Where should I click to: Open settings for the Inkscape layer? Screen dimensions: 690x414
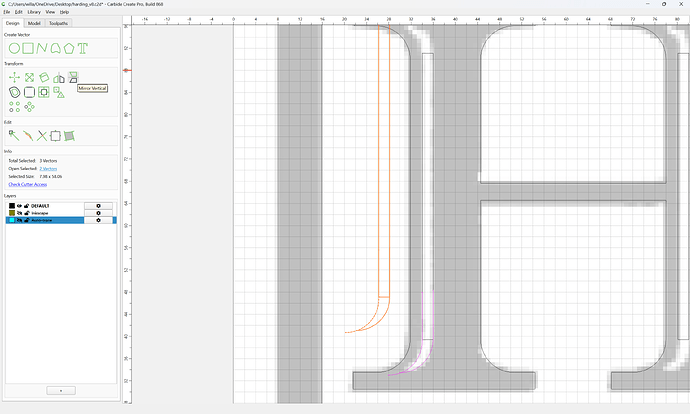pos(98,213)
